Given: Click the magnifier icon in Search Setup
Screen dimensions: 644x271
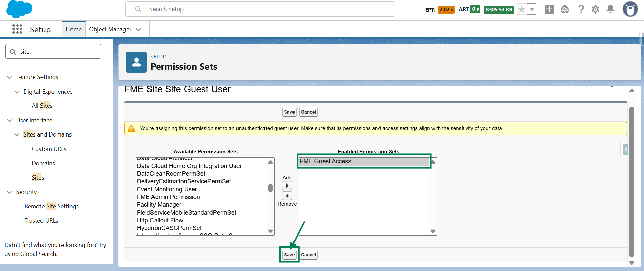Looking at the screenshot, I should pos(138,9).
